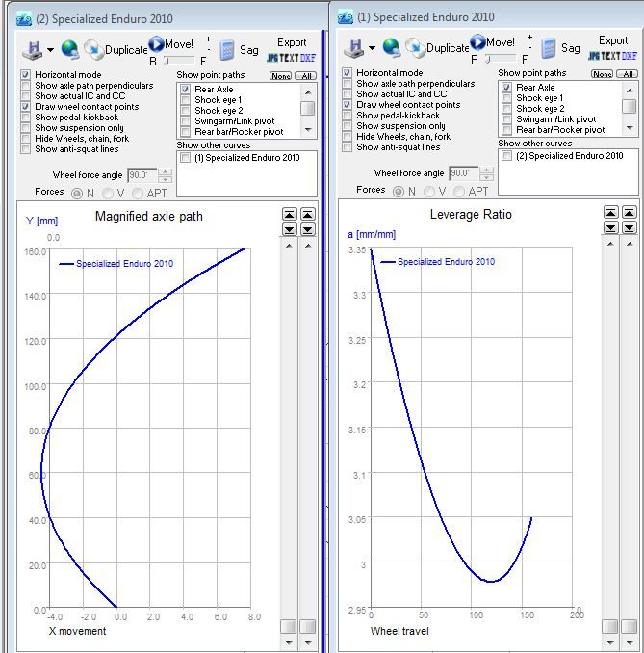Decrease Wheel force angle in window (1)
The image size is (644, 653).
[x=487, y=177]
